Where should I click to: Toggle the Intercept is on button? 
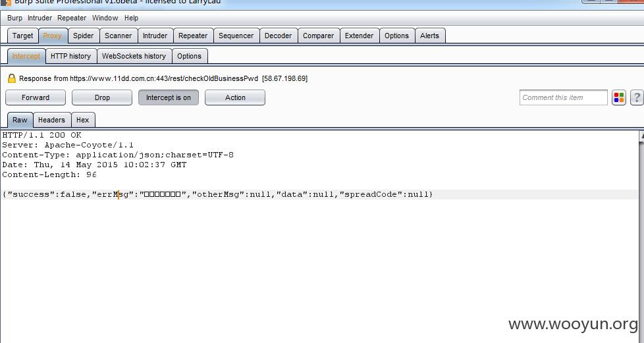click(x=169, y=98)
